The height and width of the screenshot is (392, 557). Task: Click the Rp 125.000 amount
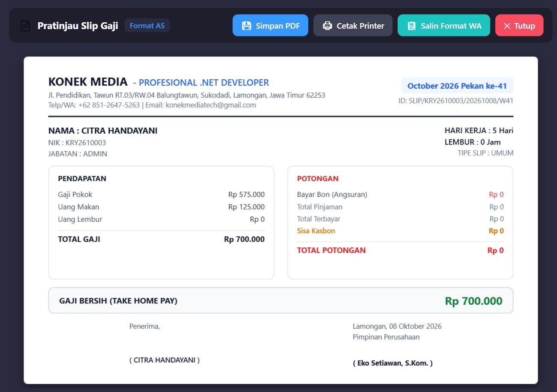[x=246, y=207]
